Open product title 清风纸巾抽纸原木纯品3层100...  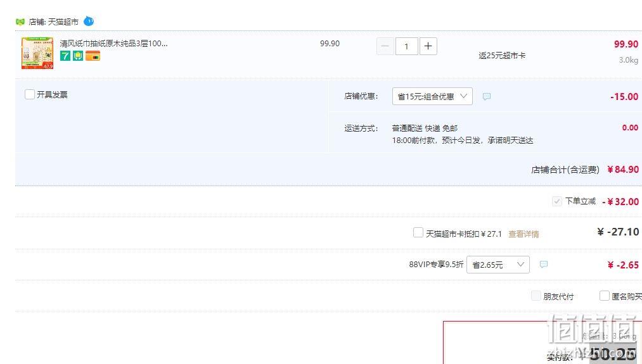click(114, 43)
